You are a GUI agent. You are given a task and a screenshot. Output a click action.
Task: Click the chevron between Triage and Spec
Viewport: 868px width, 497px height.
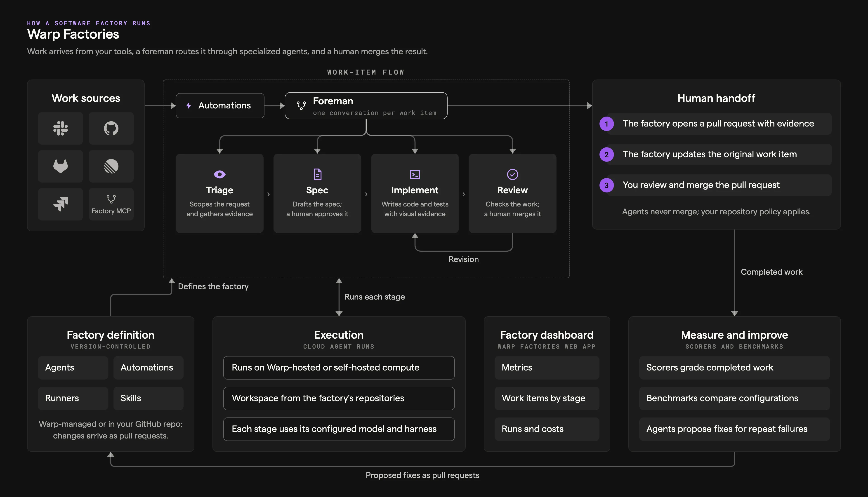click(268, 194)
